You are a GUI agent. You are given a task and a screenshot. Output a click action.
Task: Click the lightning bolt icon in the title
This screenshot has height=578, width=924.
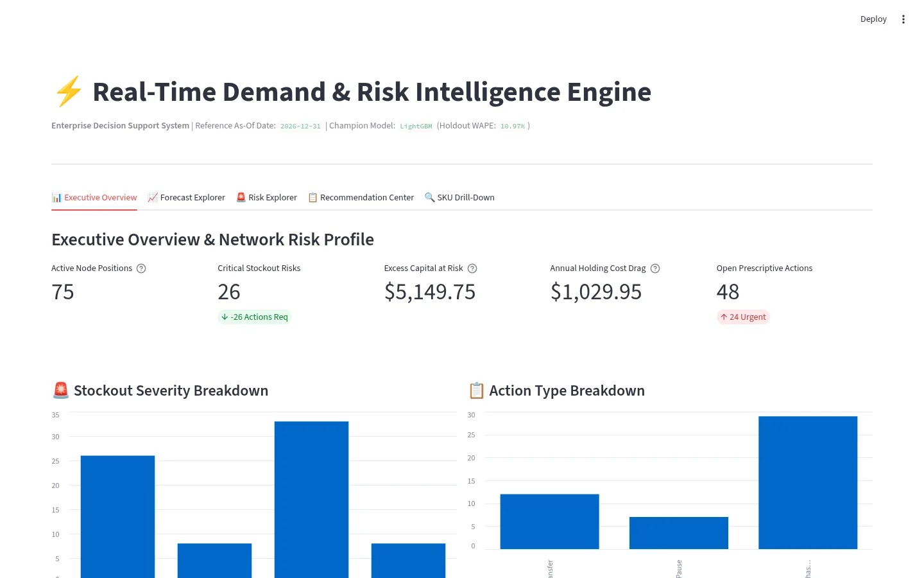(x=68, y=92)
